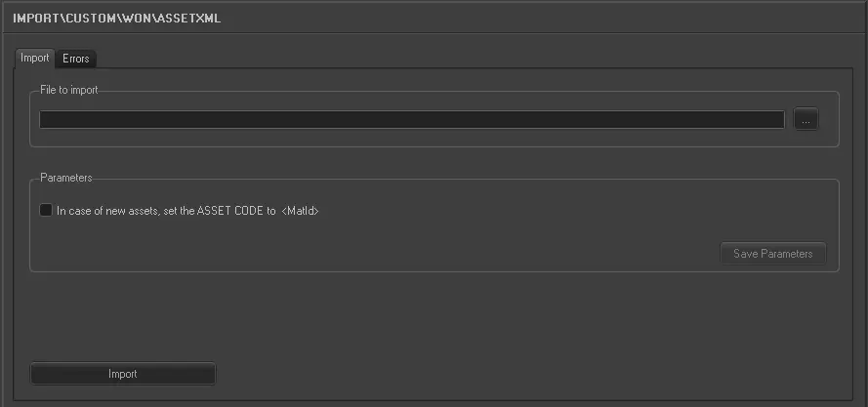Image resolution: width=868 pixels, height=407 pixels.
Task: Click the 'Parameters' group label
Action: tap(66, 179)
